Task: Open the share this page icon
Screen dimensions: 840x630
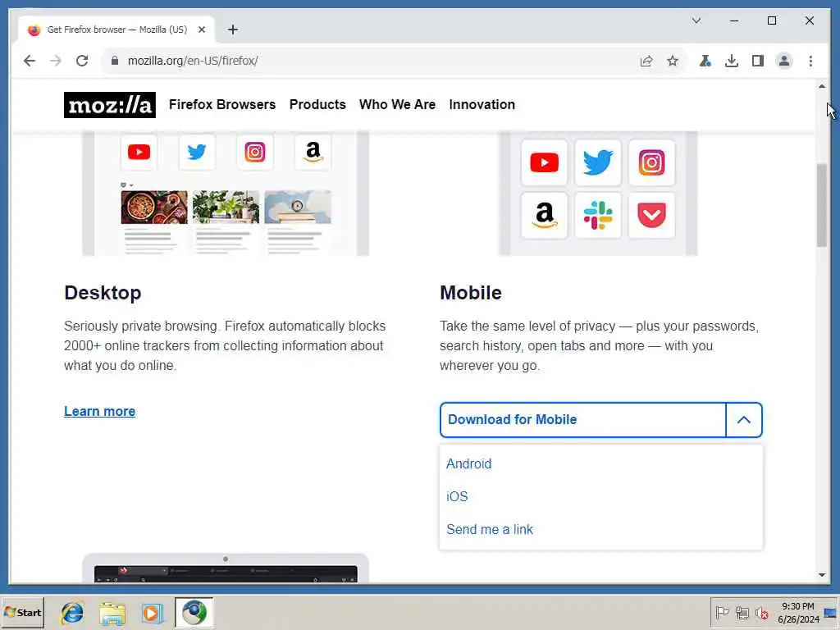Action: pyautogui.click(x=646, y=61)
